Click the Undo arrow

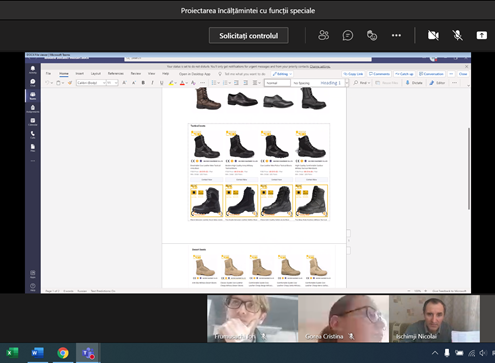tap(47, 83)
